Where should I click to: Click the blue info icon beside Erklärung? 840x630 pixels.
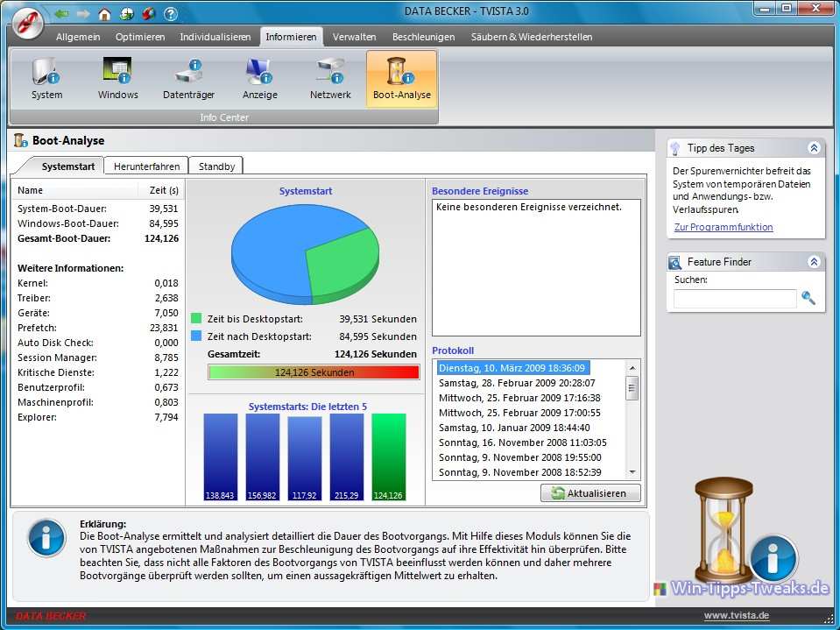pos(46,538)
